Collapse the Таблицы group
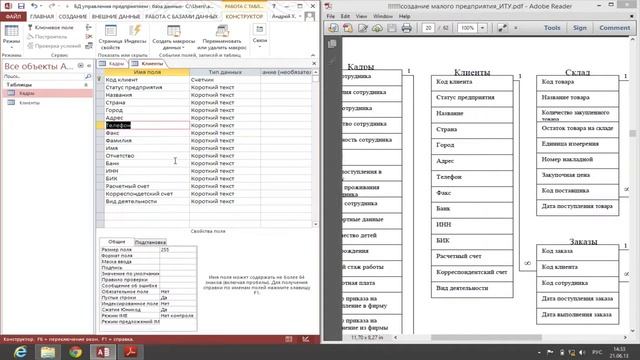The image size is (640, 360). coord(86,85)
